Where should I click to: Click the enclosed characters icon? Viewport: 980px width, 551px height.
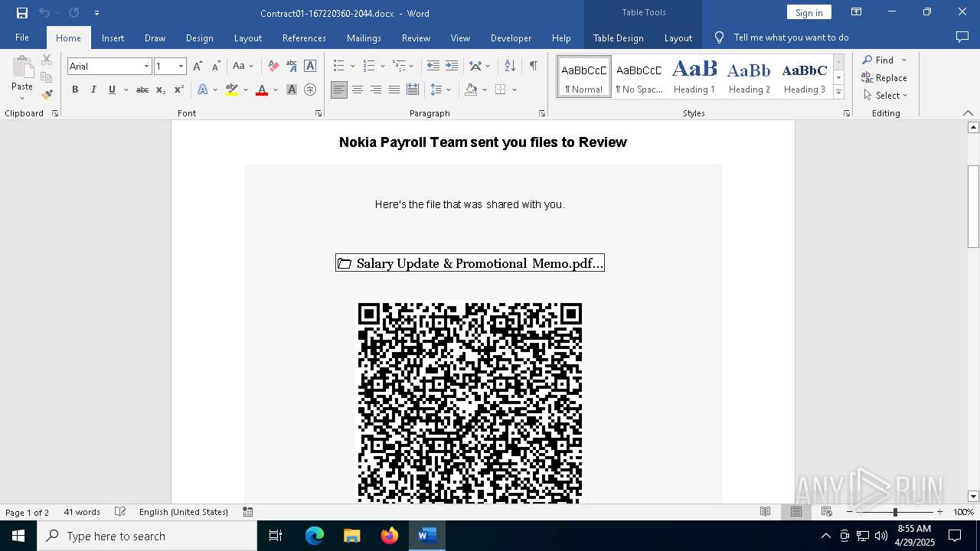310,90
